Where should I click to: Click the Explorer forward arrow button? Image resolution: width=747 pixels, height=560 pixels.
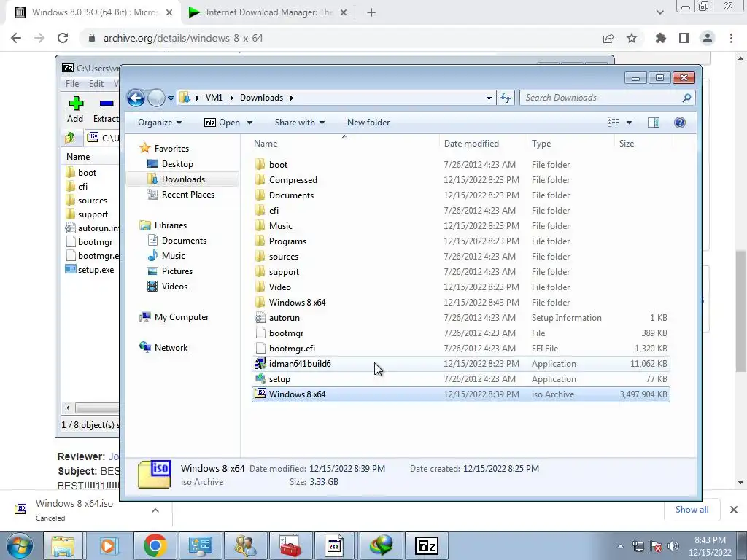(x=156, y=98)
